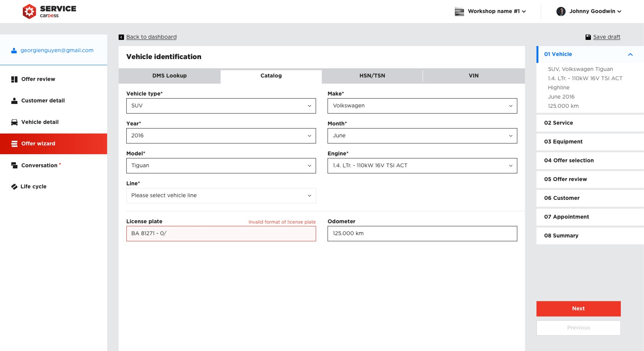Click the 'SUV, Volkswagen Tiguan' summary text
Viewport: 644px width, 351px height.
[x=580, y=69]
